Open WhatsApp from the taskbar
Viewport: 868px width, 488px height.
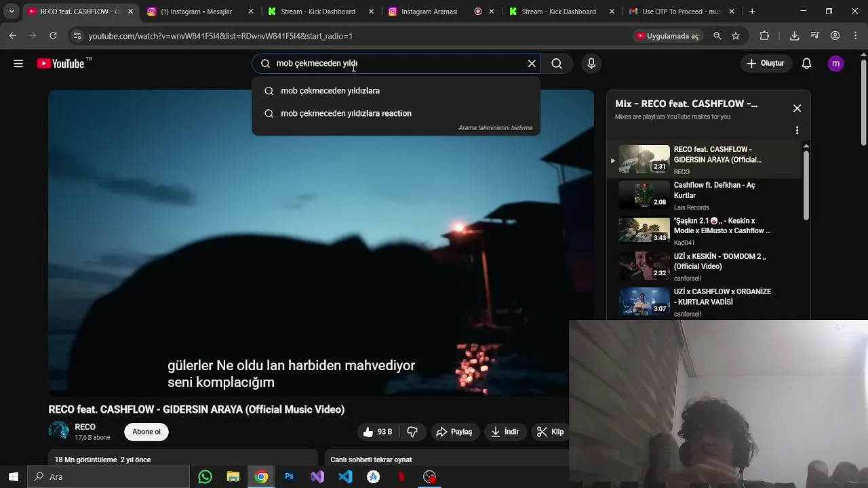(x=205, y=477)
